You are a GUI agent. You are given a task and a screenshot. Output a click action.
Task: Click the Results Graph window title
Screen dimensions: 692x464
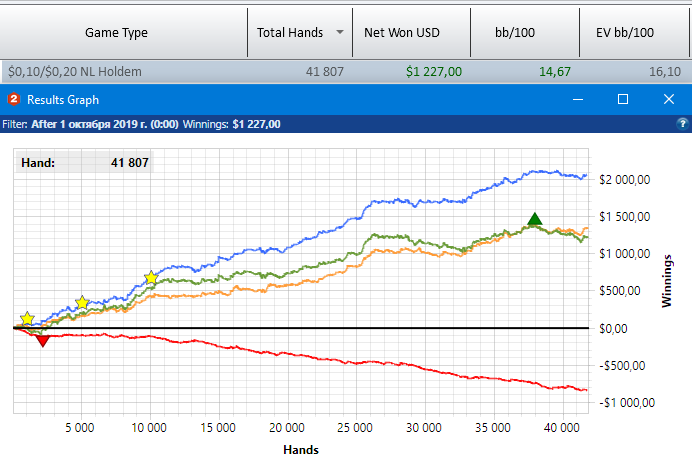pyautogui.click(x=63, y=100)
